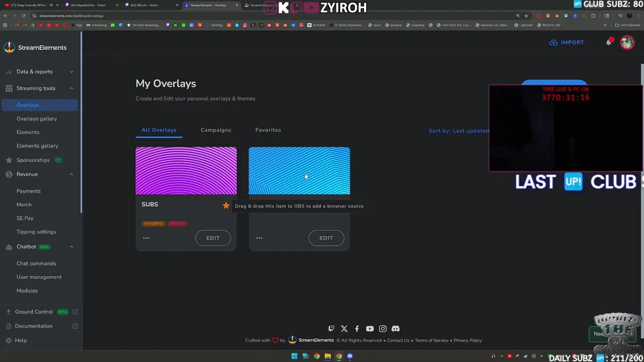Open Chat commands
The width and height of the screenshot is (644, 362).
tap(36, 263)
